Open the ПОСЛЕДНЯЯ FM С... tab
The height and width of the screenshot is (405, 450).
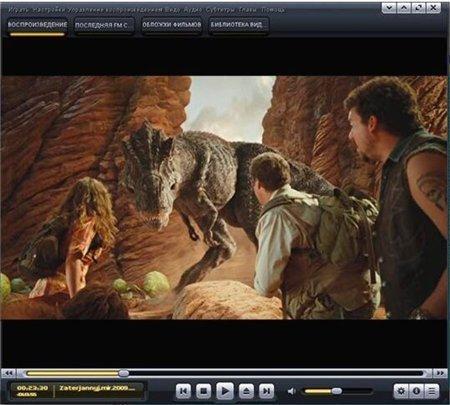point(104,25)
